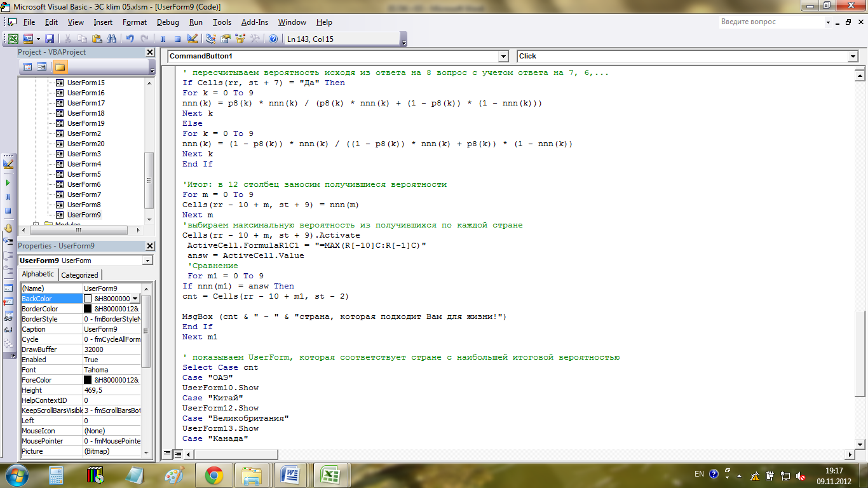Click the Quick Watch glasses icon

8,330
